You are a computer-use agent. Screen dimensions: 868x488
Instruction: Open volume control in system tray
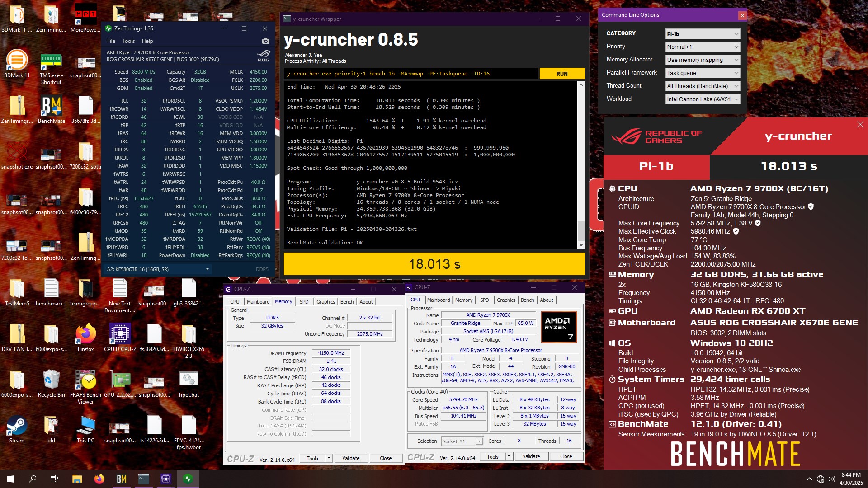(831, 479)
